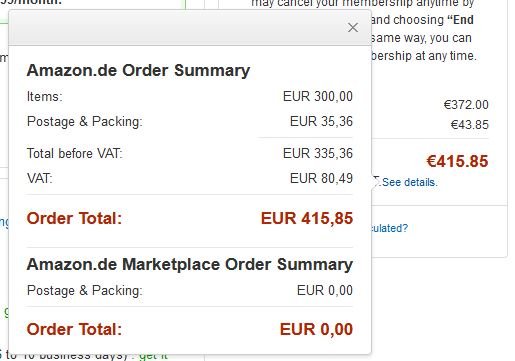
Task: Select the €372.00 amount behind the popup
Action: tap(466, 105)
